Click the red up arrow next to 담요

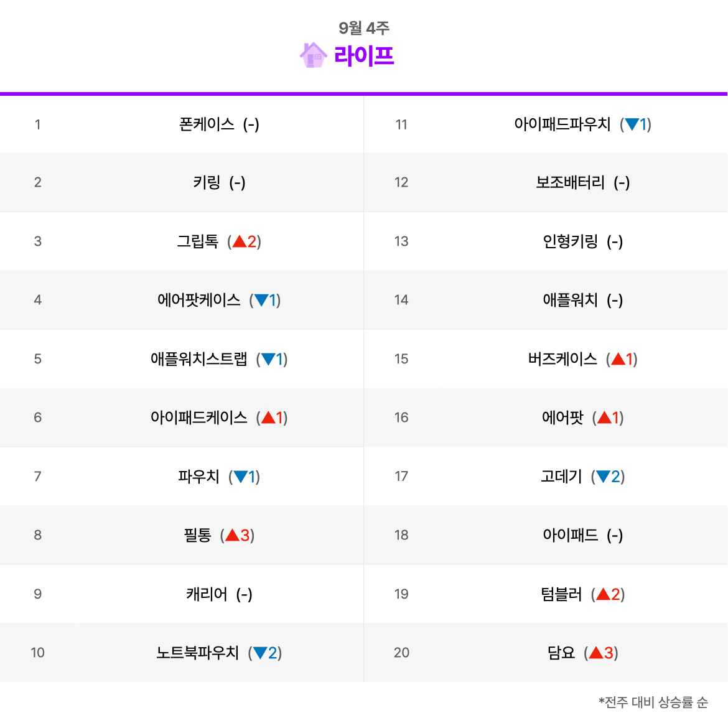(596, 653)
